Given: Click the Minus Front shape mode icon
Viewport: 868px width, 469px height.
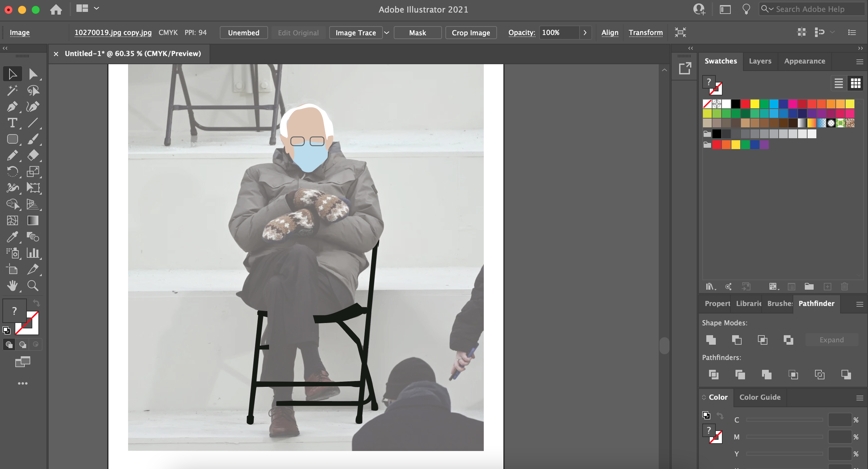Looking at the screenshot, I should pos(737,340).
